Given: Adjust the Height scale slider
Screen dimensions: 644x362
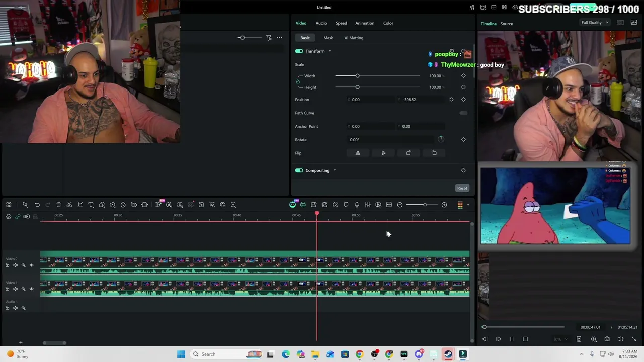Looking at the screenshot, I should coord(377,87).
